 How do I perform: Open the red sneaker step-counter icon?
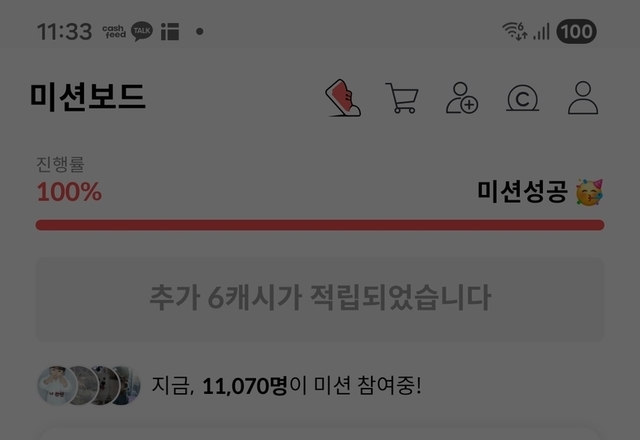[343, 98]
